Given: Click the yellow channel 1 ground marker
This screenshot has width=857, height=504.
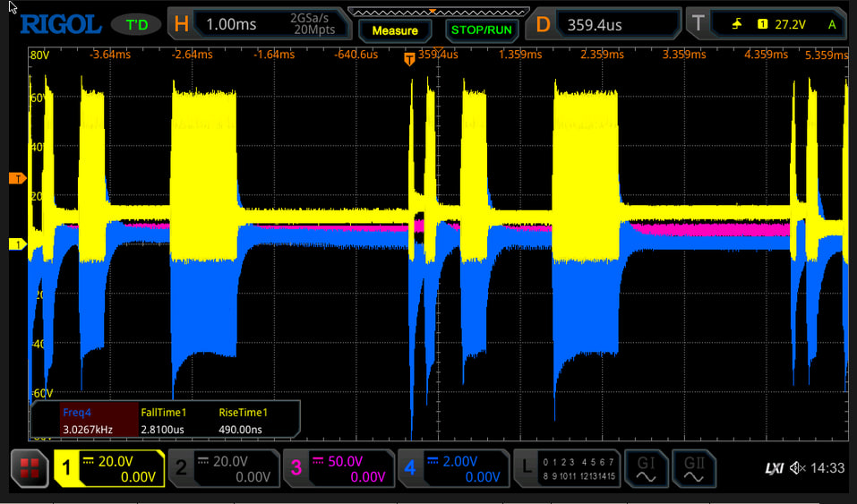Looking at the screenshot, I should point(18,243).
